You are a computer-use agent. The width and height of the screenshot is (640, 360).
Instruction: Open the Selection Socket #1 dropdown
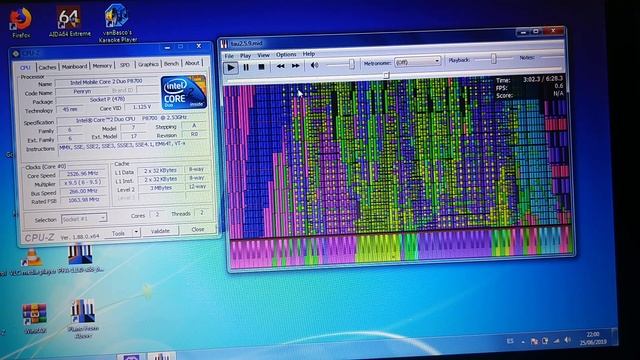click(x=84, y=219)
